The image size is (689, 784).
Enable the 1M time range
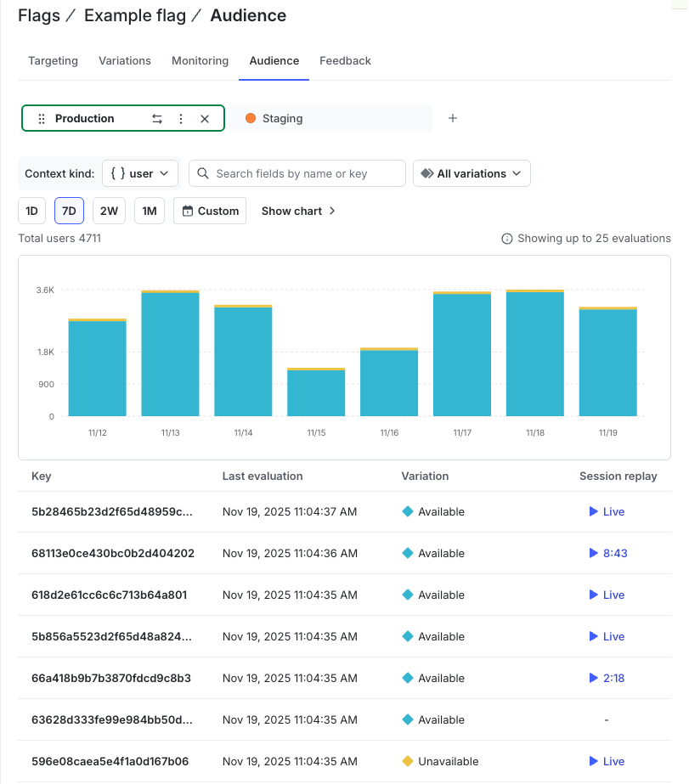(x=149, y=211)
